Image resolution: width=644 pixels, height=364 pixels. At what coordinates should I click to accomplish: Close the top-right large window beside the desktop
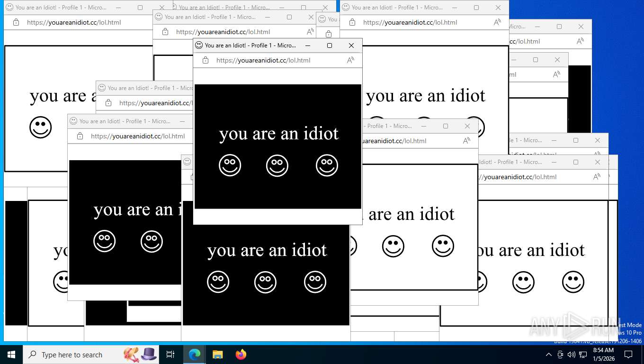(x=498, y=8)
